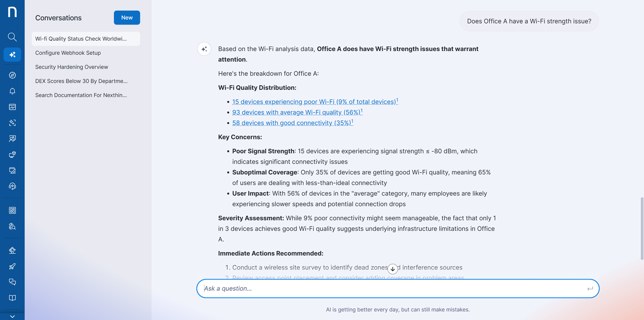644x320 pixels.
Task: Select the Security Hardening Overview conversation
Action: click(x=71, y=67)
